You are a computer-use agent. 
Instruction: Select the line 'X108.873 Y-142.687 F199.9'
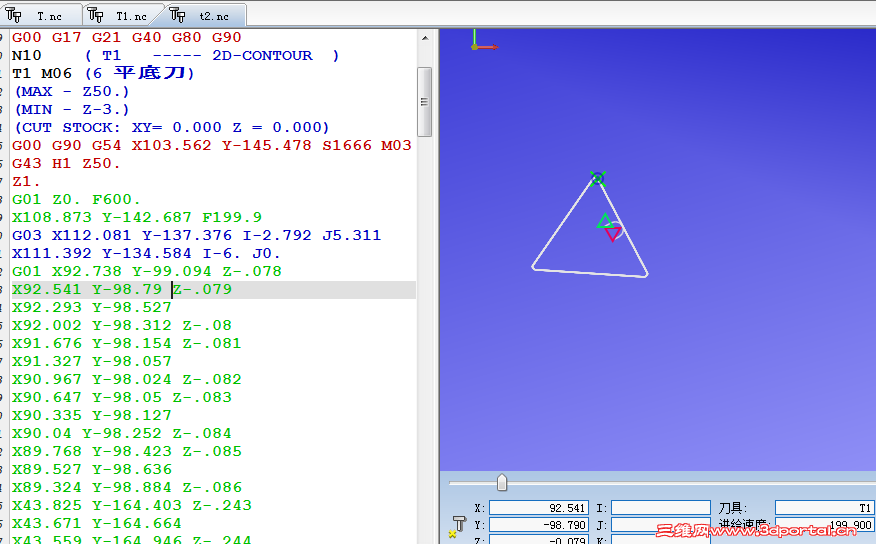(x=137, y=217)
